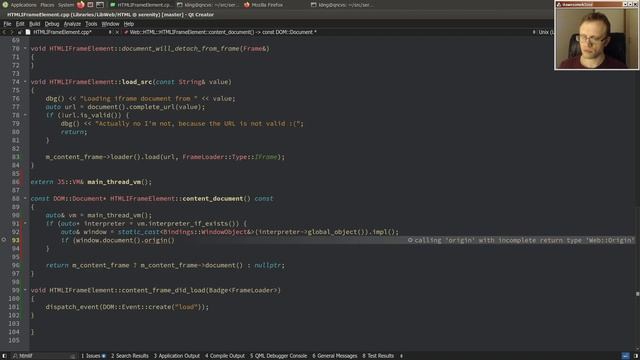
Task: Open the 2 Search Results pane
Action: pyautogui.click(x=130, y=356)
